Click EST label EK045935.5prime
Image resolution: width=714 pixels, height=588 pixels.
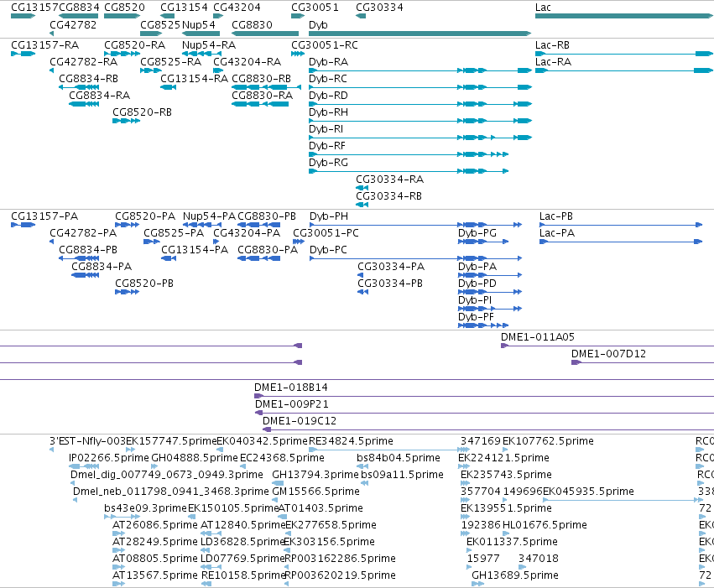tap(588, 492)
